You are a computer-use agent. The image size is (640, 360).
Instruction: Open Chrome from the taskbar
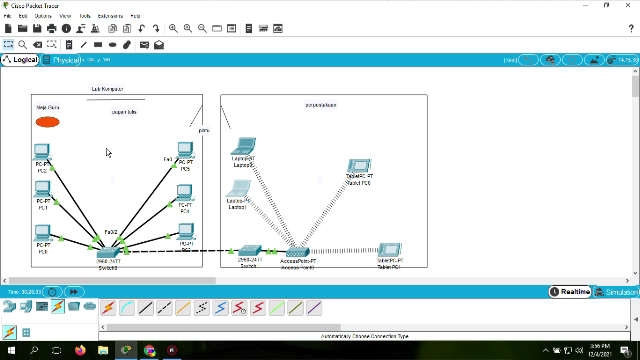[x=149, y=350]
